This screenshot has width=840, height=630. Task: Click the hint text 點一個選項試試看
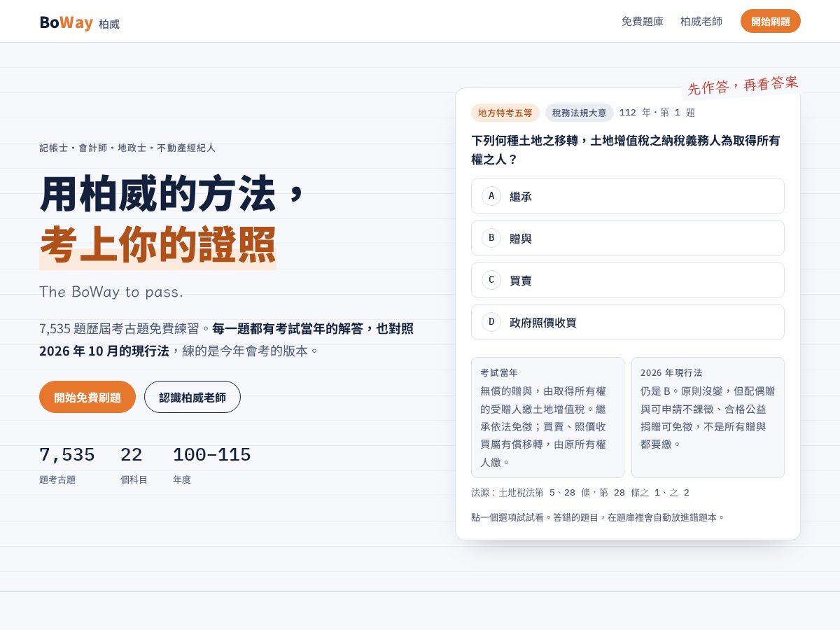click(x=598, y=517)
